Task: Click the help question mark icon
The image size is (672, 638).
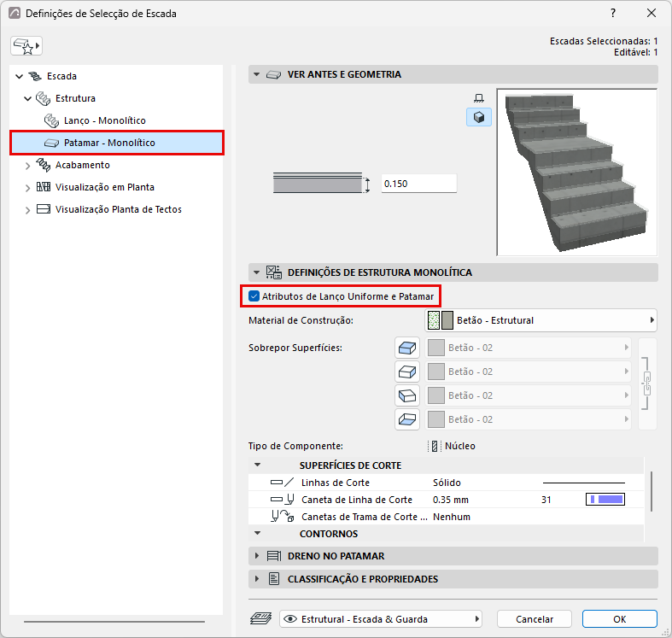Action: (x=613, y=14)
